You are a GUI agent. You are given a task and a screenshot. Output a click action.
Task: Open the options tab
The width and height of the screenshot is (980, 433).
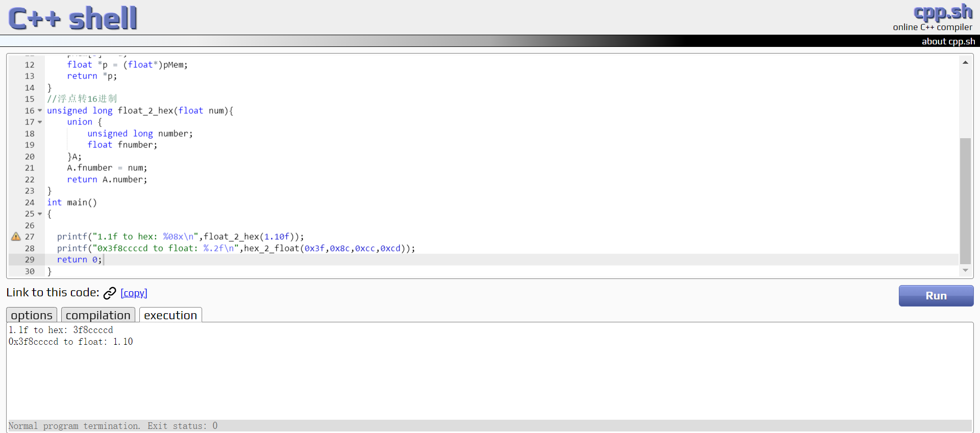point(32,315)
